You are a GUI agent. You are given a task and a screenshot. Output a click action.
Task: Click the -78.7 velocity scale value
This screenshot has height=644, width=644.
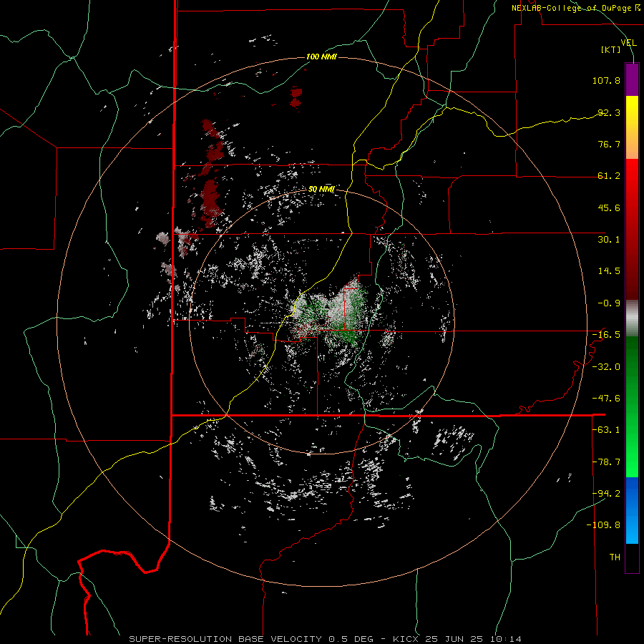tap(606, 462)
